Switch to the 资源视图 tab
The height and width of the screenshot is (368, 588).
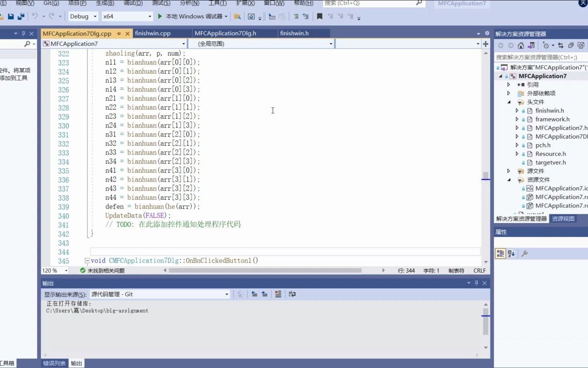[563, 219]
